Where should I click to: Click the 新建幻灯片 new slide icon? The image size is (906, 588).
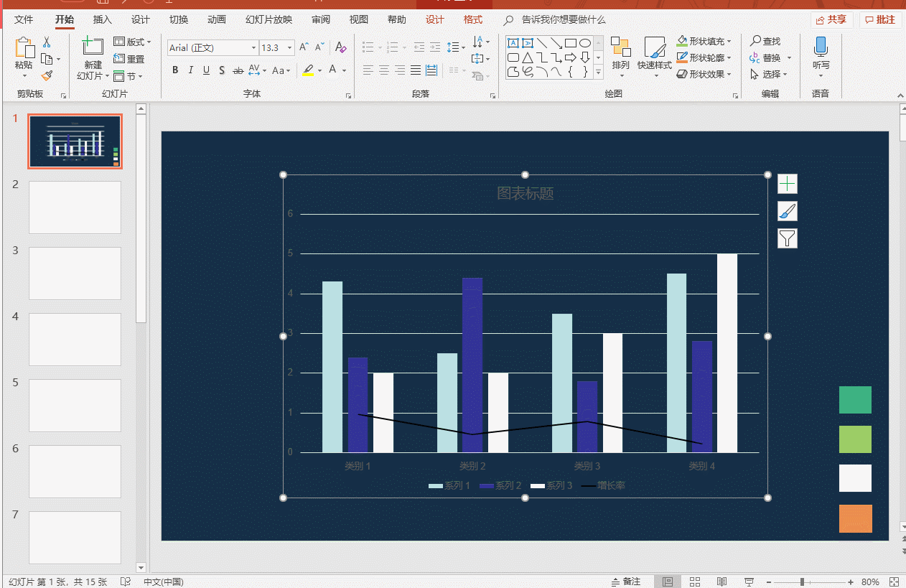(x=93, y=47)
